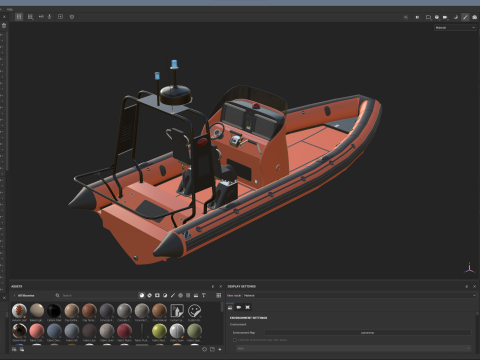
Task: Select the dark red fabric material thumbnail
Action: 124,331
